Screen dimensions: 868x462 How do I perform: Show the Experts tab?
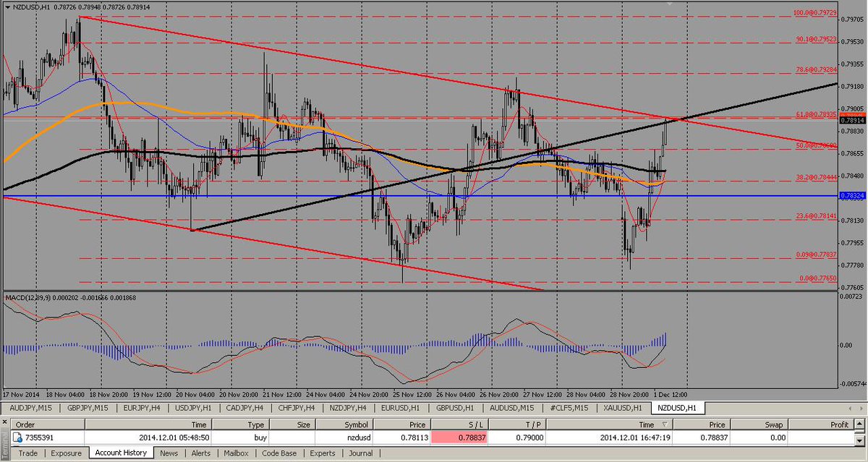click(x=322, y=453)
